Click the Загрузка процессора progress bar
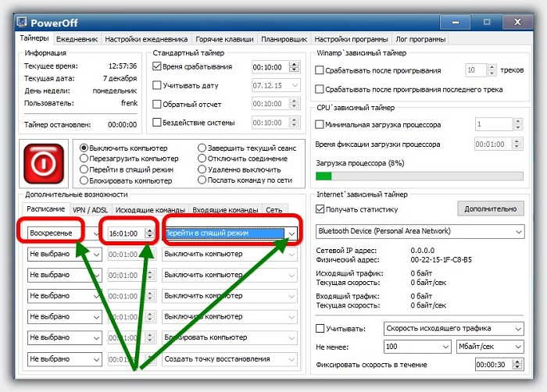 (x=420, y=176)
